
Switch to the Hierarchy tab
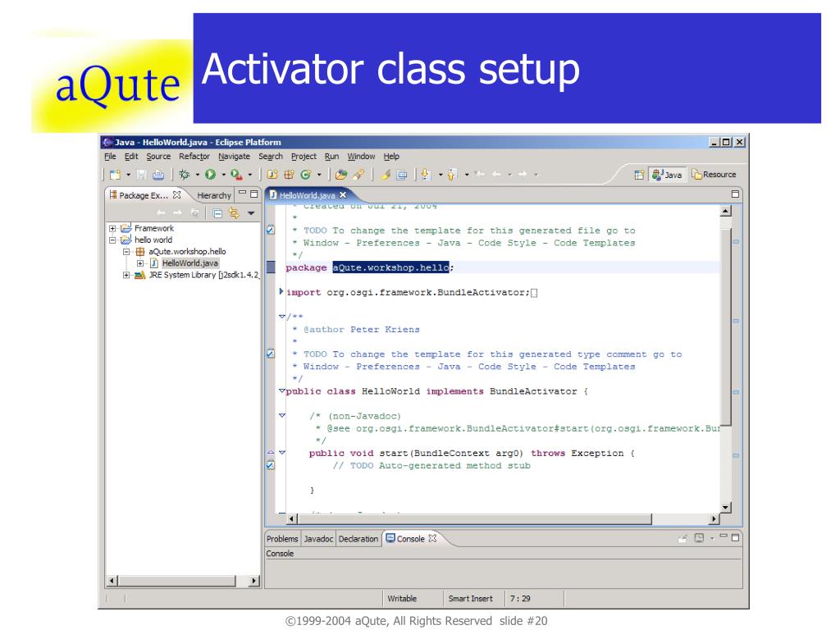tap(214, 195)
